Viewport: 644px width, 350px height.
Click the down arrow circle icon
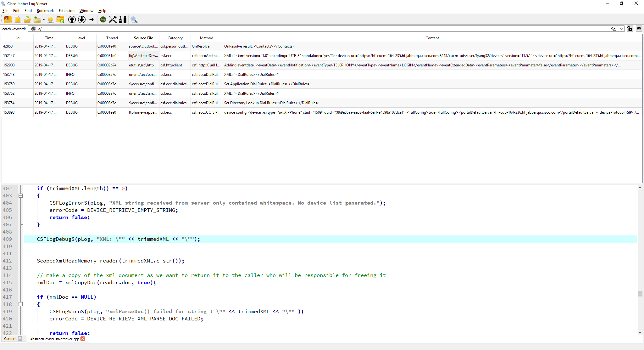(x=82, y=20)
